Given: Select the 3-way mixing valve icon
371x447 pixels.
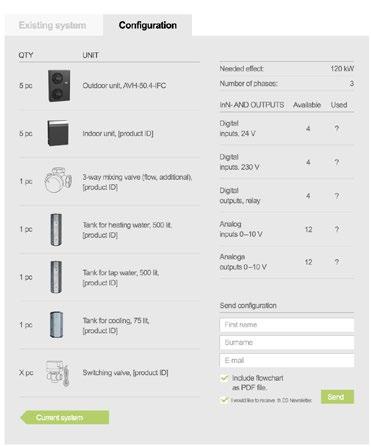Looking at the screenshot, I should pos(58,180).
